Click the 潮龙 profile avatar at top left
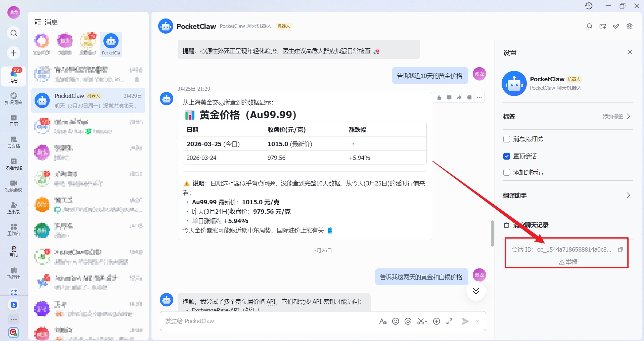 pyautogui.click(x=14, y=12)
